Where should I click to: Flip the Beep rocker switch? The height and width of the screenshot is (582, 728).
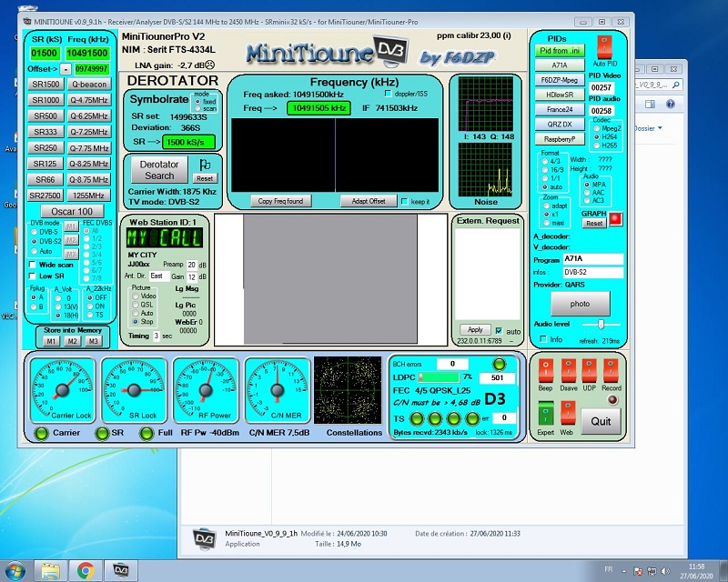545,370
